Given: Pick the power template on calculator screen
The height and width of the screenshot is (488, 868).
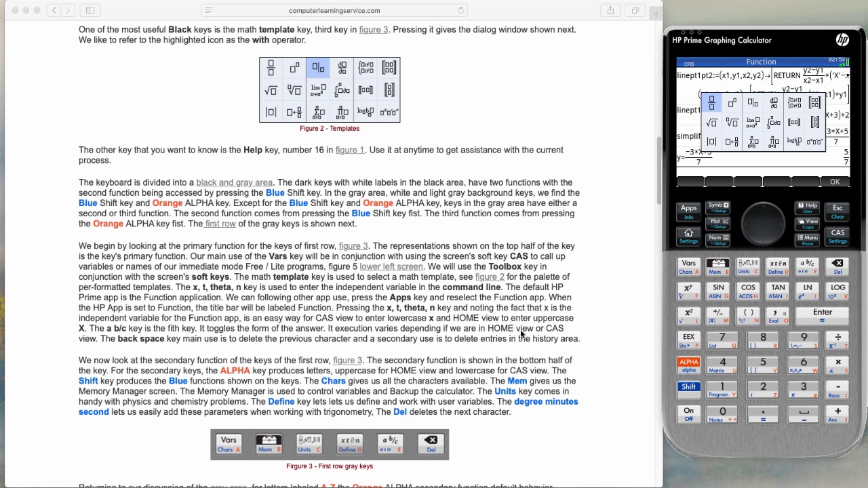Looking at the screenshot, I should tap(732, 103).
